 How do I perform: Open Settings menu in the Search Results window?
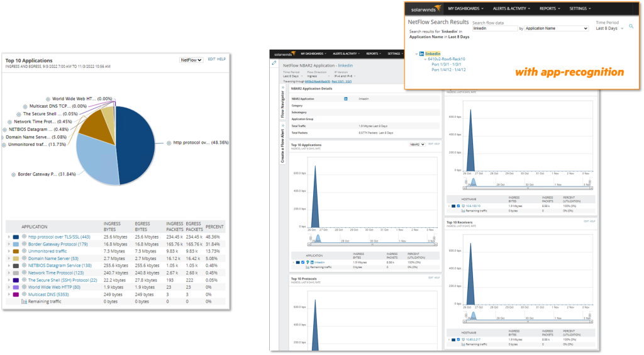click(x=580, y=9)
